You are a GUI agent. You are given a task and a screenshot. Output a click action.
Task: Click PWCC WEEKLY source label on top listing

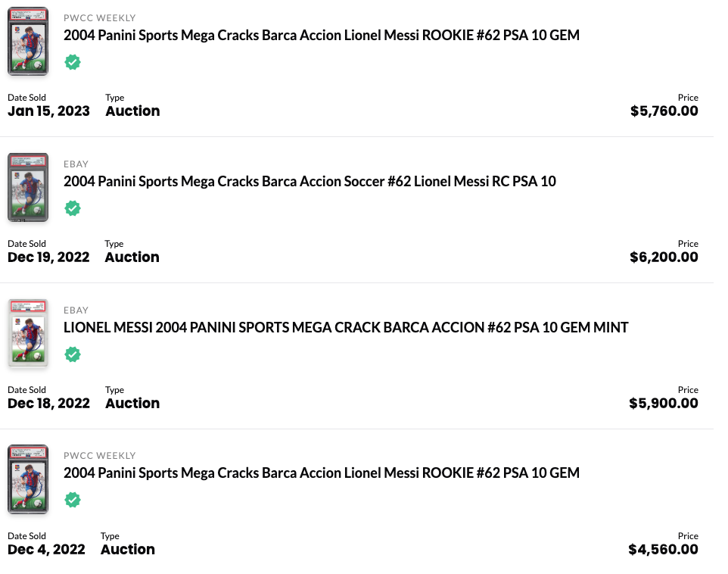tap(100, 18)
